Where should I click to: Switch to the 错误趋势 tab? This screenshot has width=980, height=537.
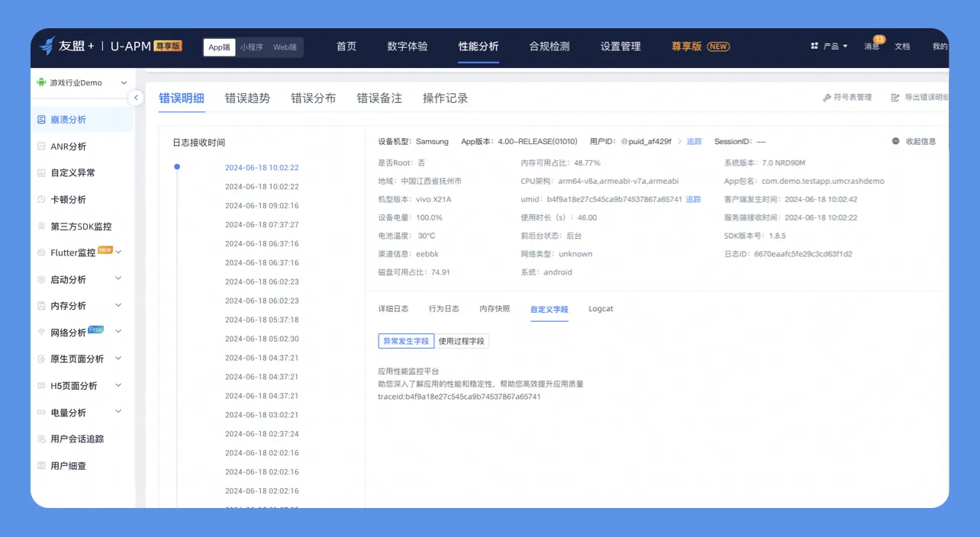(247, 98)
